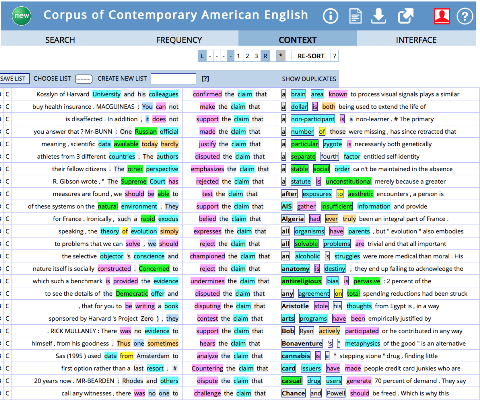Click the boxed word 'Aristotle'
Image resolution: width=480 pixels, height=400 pixels.
(295, 306)
